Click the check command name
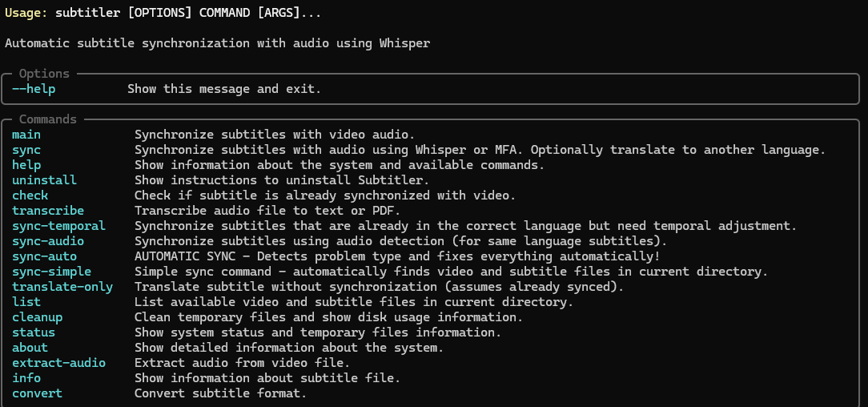Screen dimensions: 868x407 coord(30,195)
